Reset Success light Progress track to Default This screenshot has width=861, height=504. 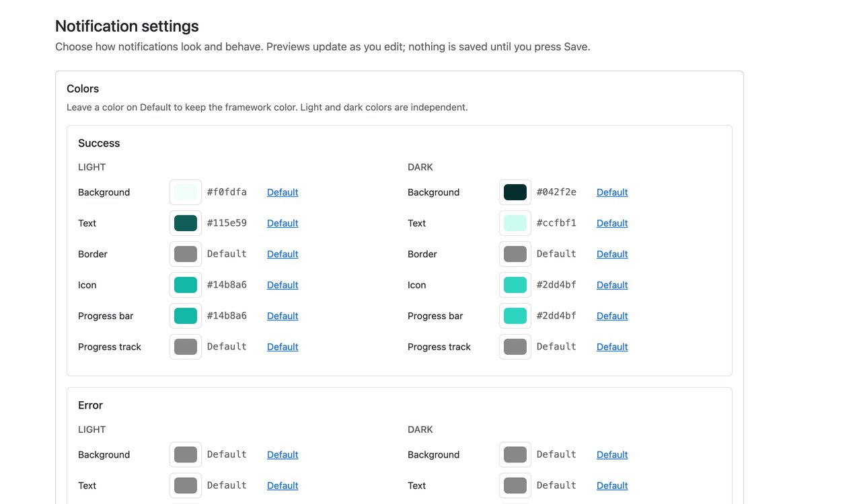283,347
